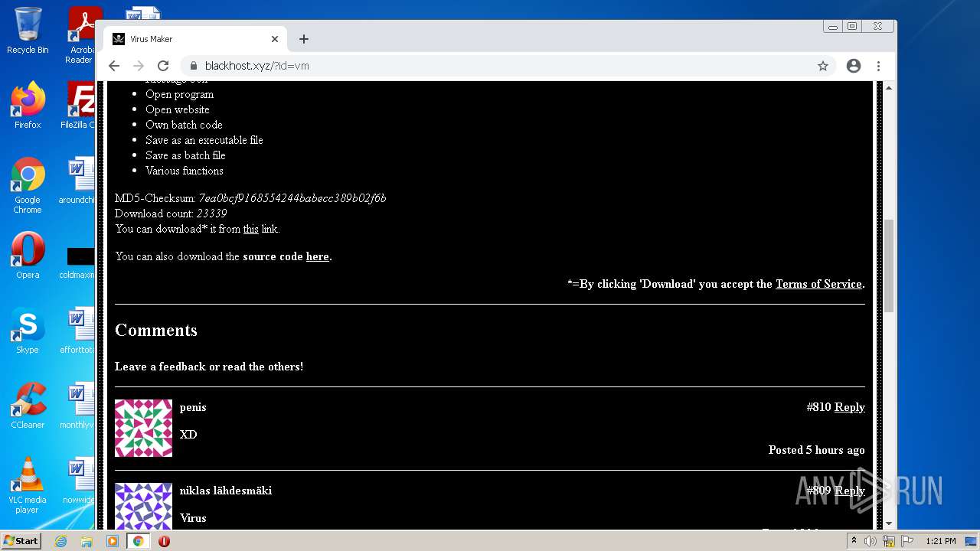Open the aroundchi Word document icon
This screenshot has width=980, height=551.
[x=78, y=181]
